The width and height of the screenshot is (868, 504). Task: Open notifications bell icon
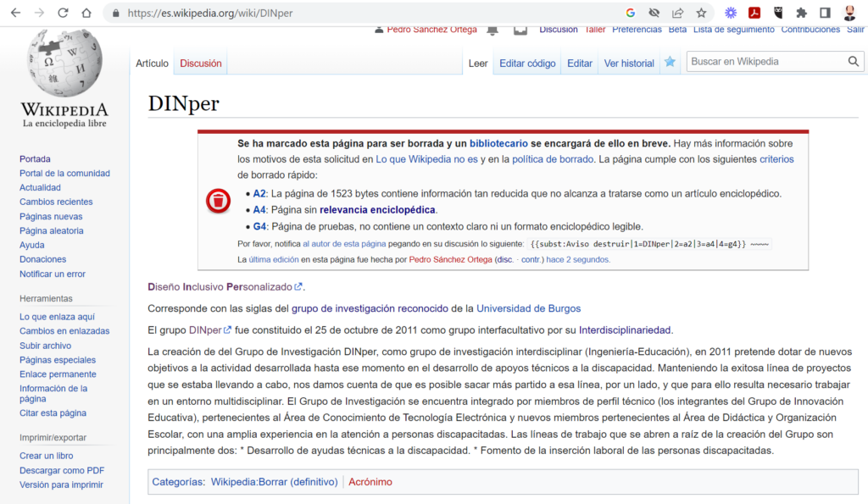point(492,30)
